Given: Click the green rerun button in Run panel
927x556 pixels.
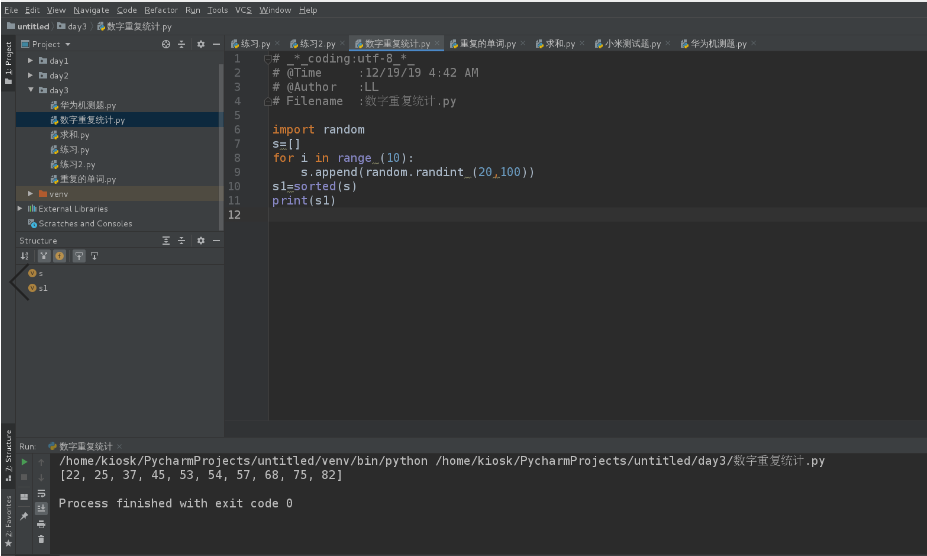Looking at the screenshot, I should (x=24, y=462).
